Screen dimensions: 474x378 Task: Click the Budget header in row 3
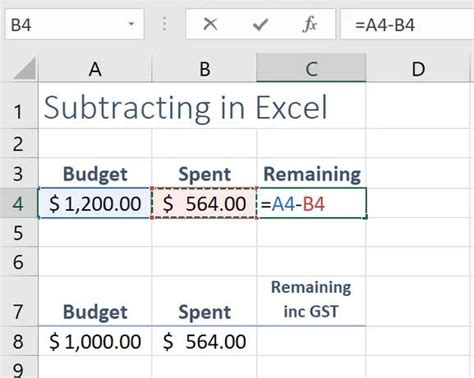95,173
